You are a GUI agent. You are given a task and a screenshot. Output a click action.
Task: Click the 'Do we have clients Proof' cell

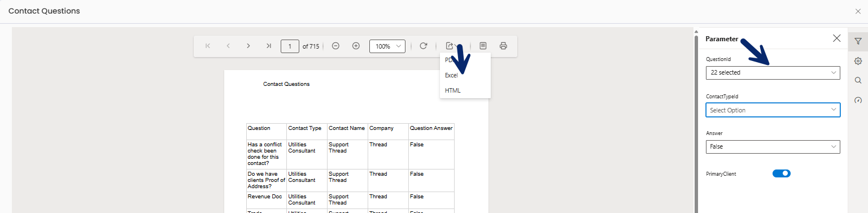(x=267, y=180)
